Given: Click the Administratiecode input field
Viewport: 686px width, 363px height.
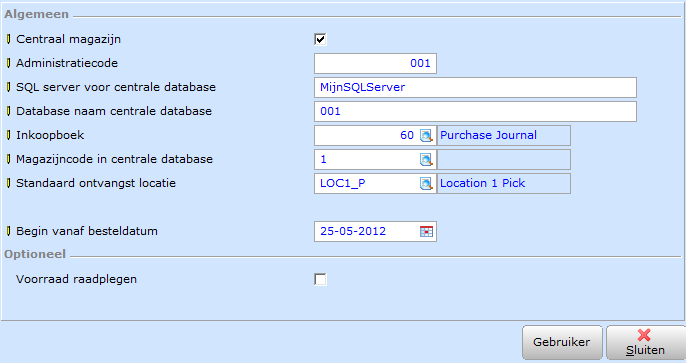Looking at the screenshot, I should [x=375, y=63].
